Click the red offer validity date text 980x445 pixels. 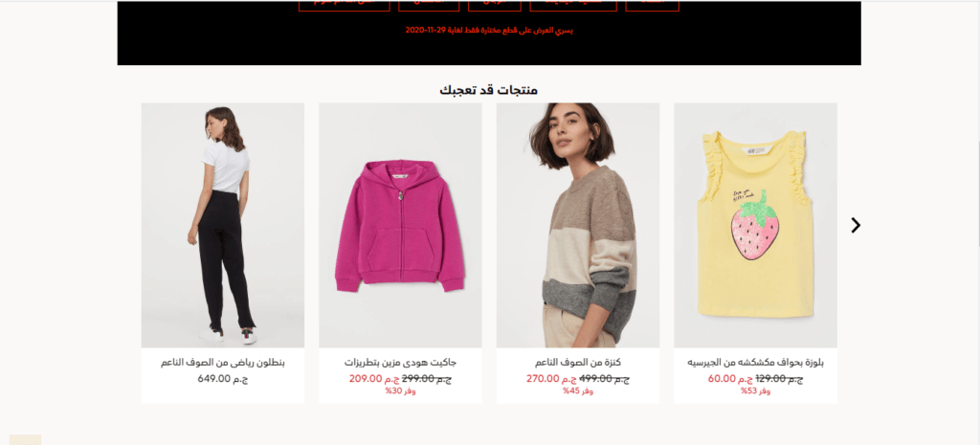[x=489, y=30]
